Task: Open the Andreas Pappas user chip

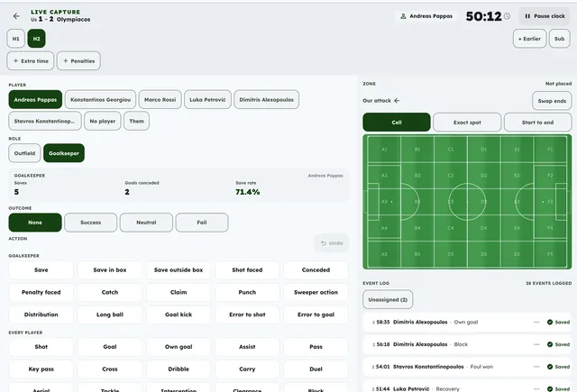Action: (x=426, y=16)
